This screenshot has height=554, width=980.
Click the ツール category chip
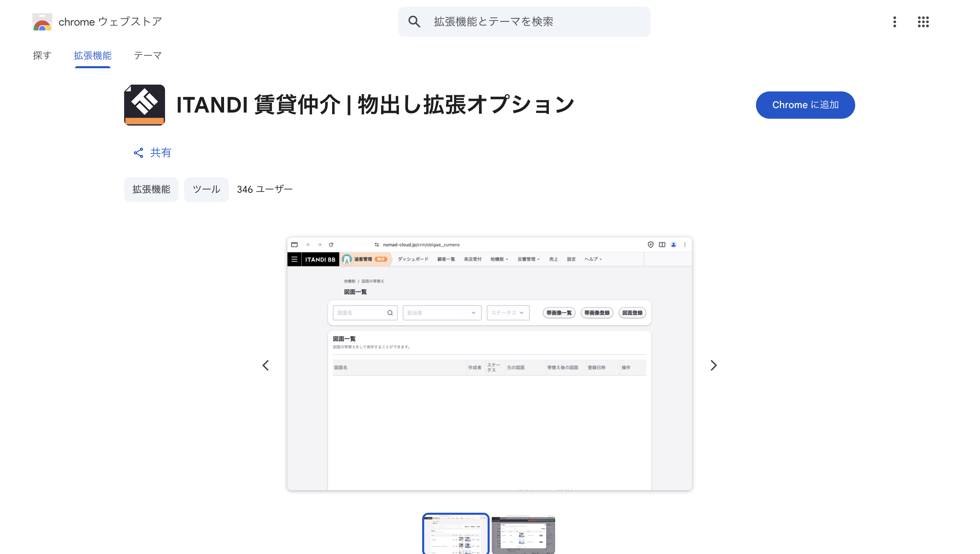[x=206, y=189]
